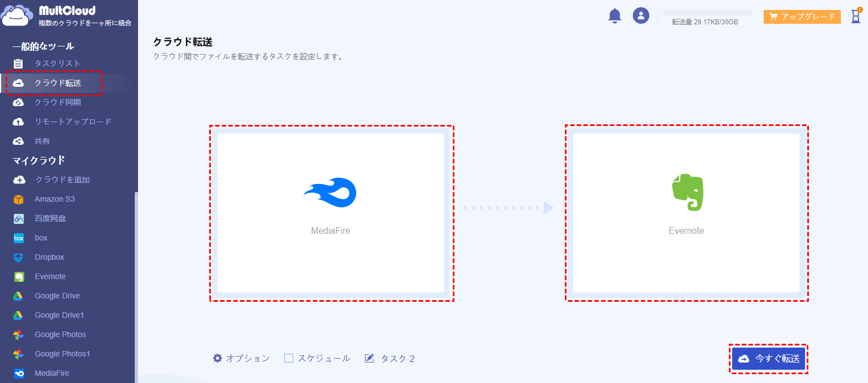868x383 pixels.
Task: Open リモートアップロード in the sidebar
Action: click(73, 122)
